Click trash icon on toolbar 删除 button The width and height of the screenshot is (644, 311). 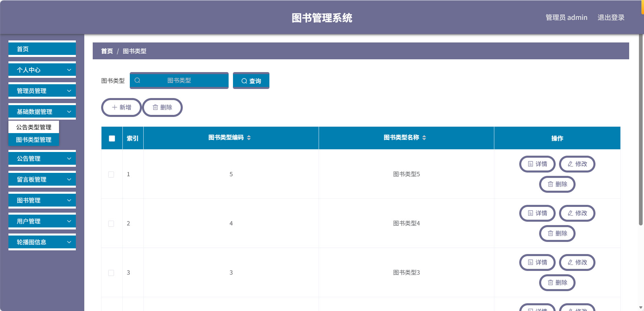pyautogui.click(x=155, y=107)
